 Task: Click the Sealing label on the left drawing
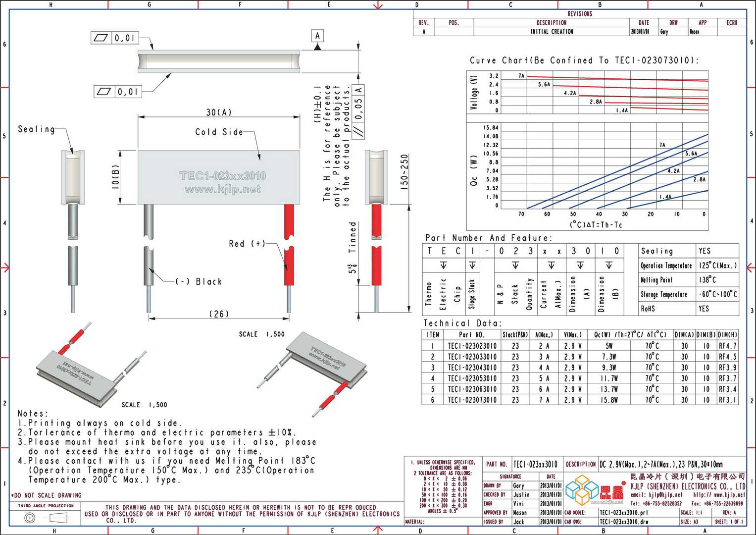pyautogui.click(x=37, y=129)
